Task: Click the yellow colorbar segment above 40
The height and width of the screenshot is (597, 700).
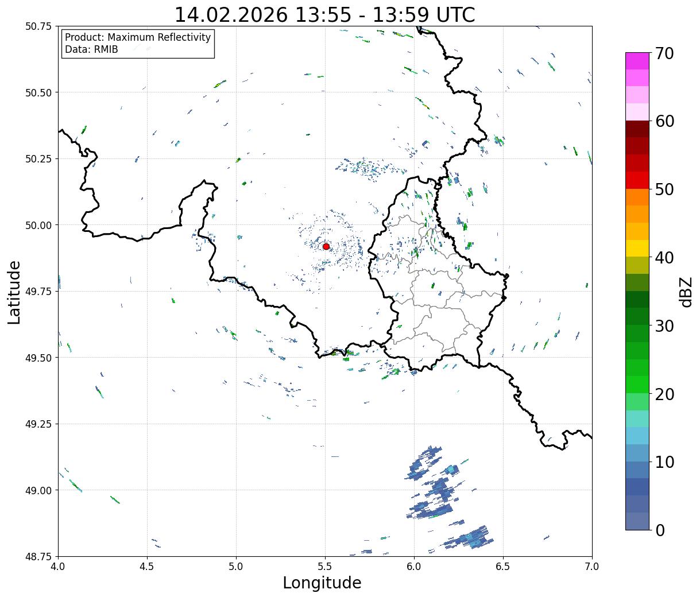Action: click(637, 249)
